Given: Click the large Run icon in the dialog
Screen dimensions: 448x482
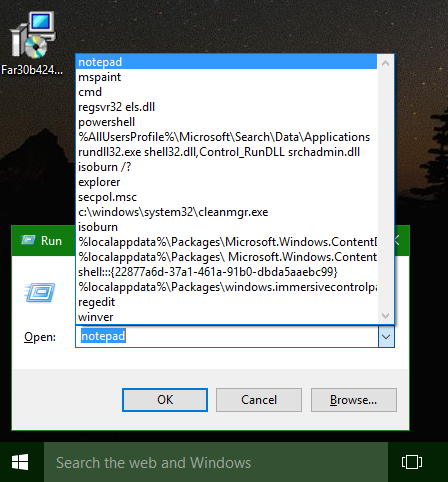Looking at the screenshot, I should point(40,292).
